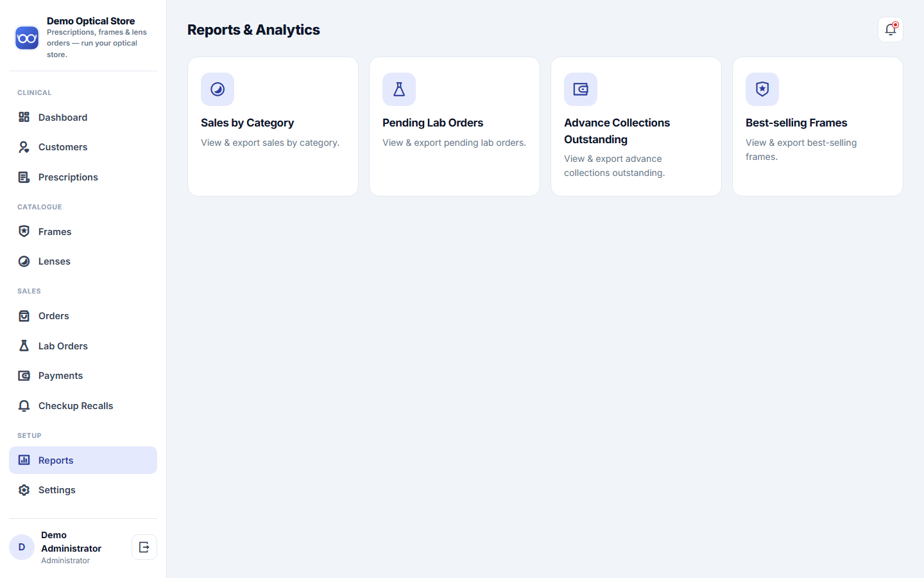
Task: Click the Orders bag icon
Action: (x=24, y=316)
